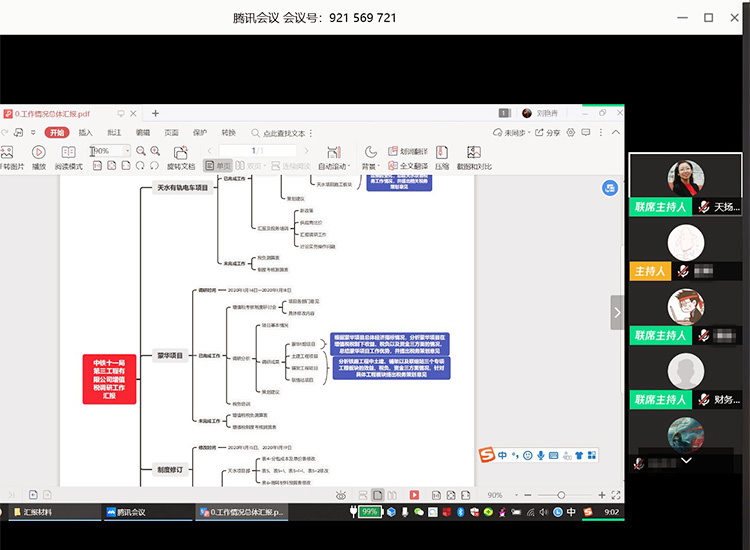Click the 开始 start button
This screenshot has height=550, width=750.
tap(56, 132)
